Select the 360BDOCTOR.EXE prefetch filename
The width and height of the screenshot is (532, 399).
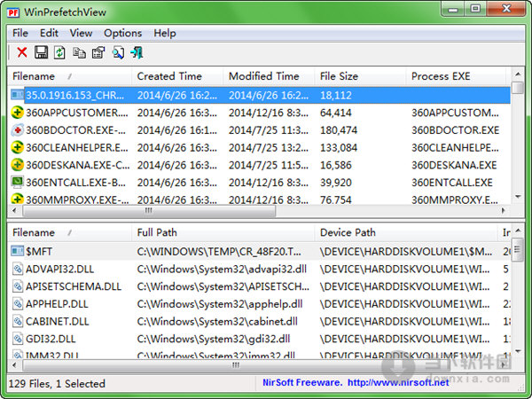click(76, 130)
